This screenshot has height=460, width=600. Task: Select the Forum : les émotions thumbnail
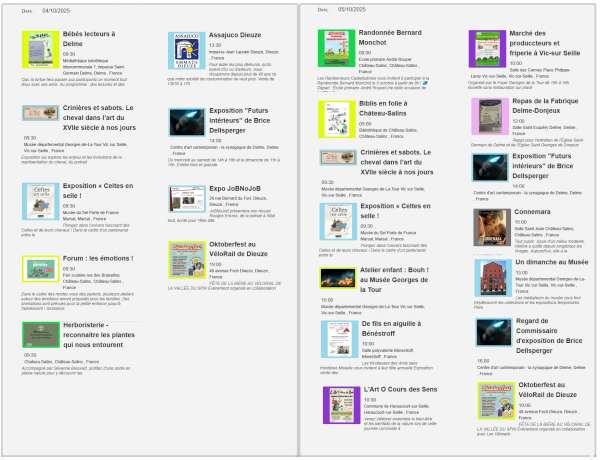click(x=39, y=270)
